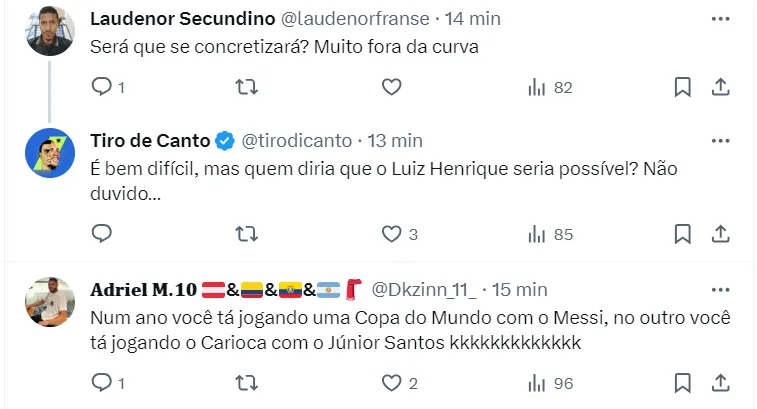The width and height of the screenshot is (757, 409).
Task: Like Tiro de Canto's tweet
Action: click(x=391, y=234)
